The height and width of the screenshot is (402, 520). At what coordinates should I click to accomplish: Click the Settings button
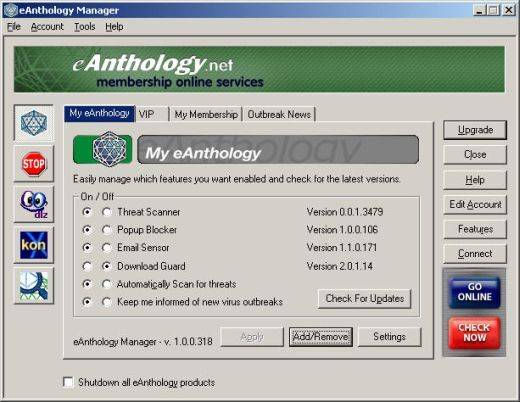pos(389,337)
